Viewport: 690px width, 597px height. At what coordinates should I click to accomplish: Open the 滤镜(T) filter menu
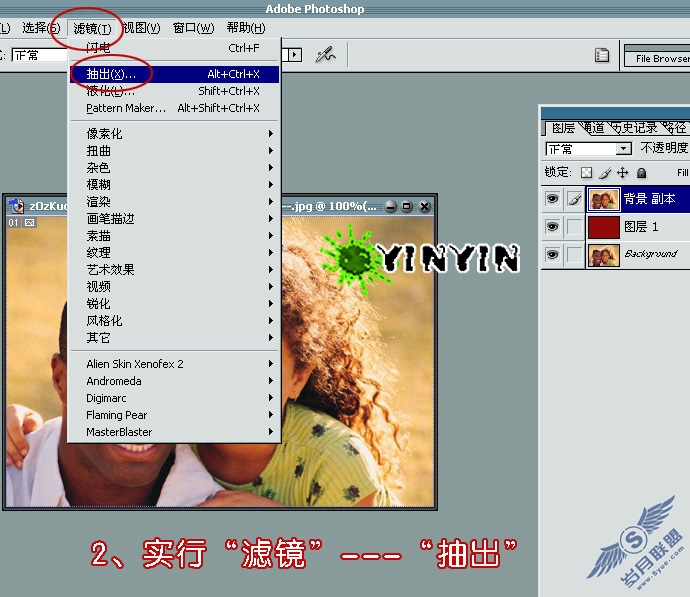coord(92,29)
